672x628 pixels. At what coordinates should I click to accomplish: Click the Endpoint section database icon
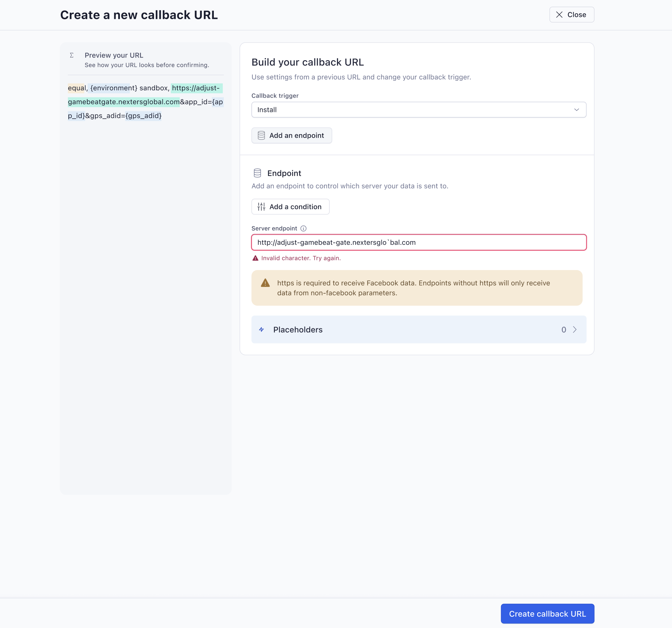tap(257, 173)
